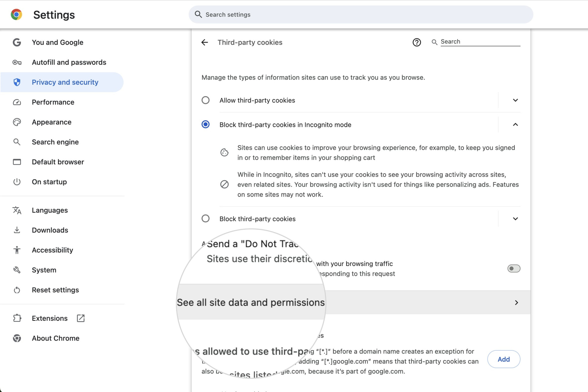
Task: Expand Allow third-party cookies details
Action: coord(515,100)
